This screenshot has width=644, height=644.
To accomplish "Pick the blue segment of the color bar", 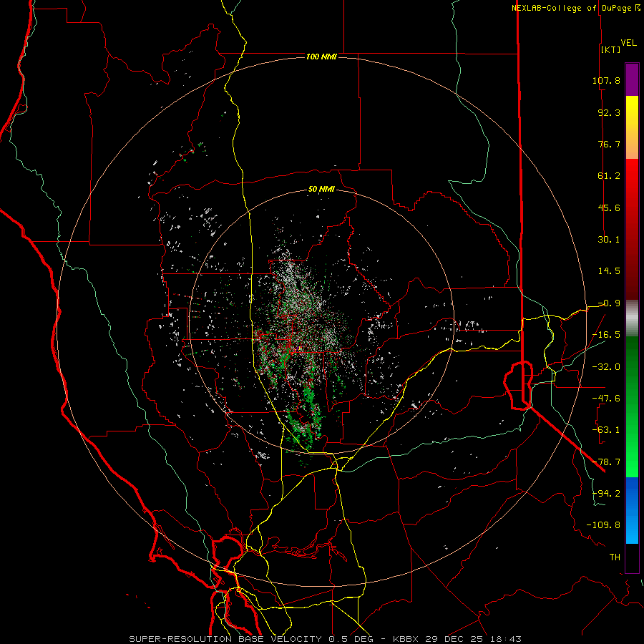I will coord(632,510).
